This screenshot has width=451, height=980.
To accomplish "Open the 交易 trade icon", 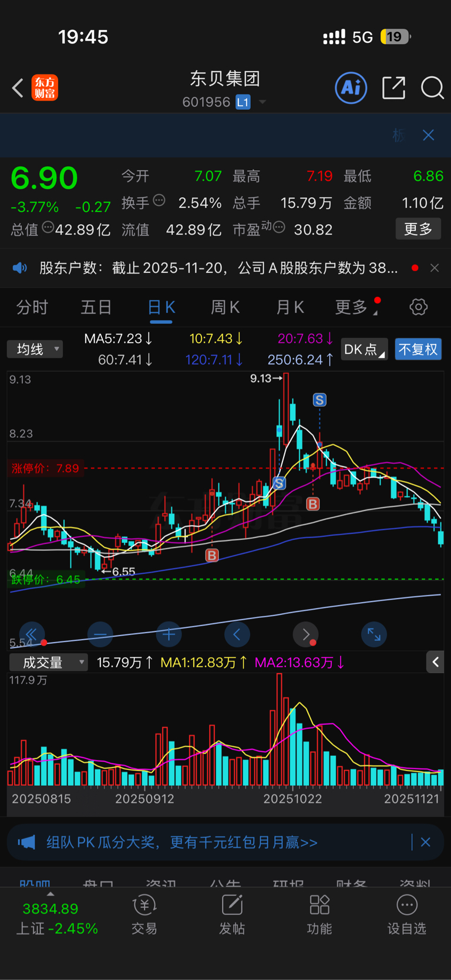I will [144, 915].
